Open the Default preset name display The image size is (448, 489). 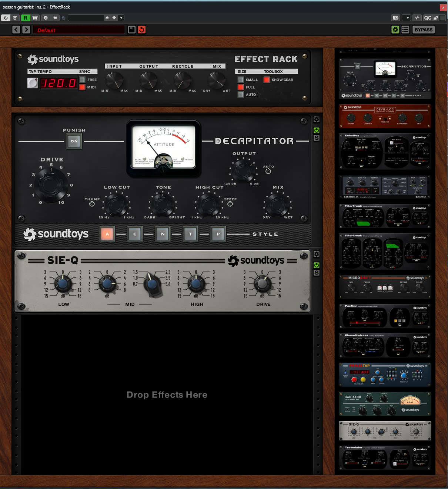tap(79, 30)
